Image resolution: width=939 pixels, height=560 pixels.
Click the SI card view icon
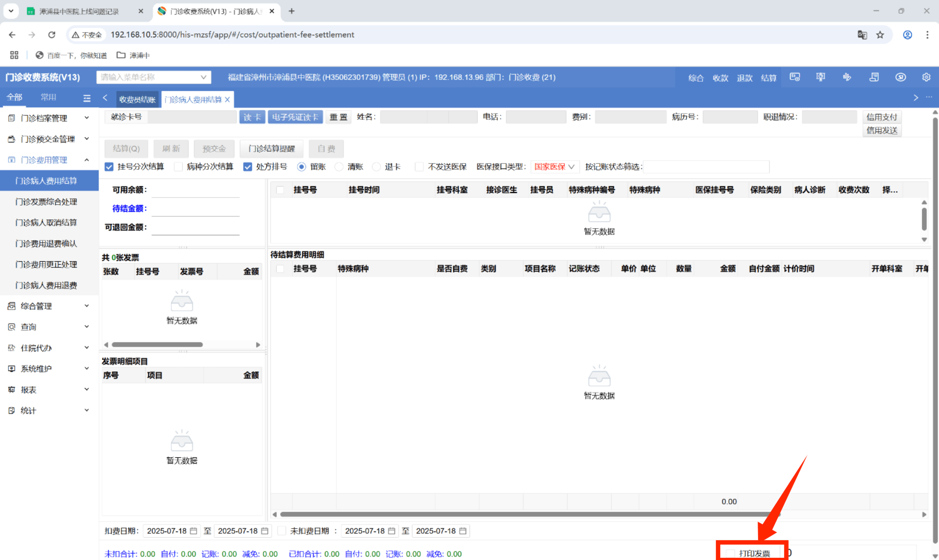pyautogui.click(x=794, y=77)
